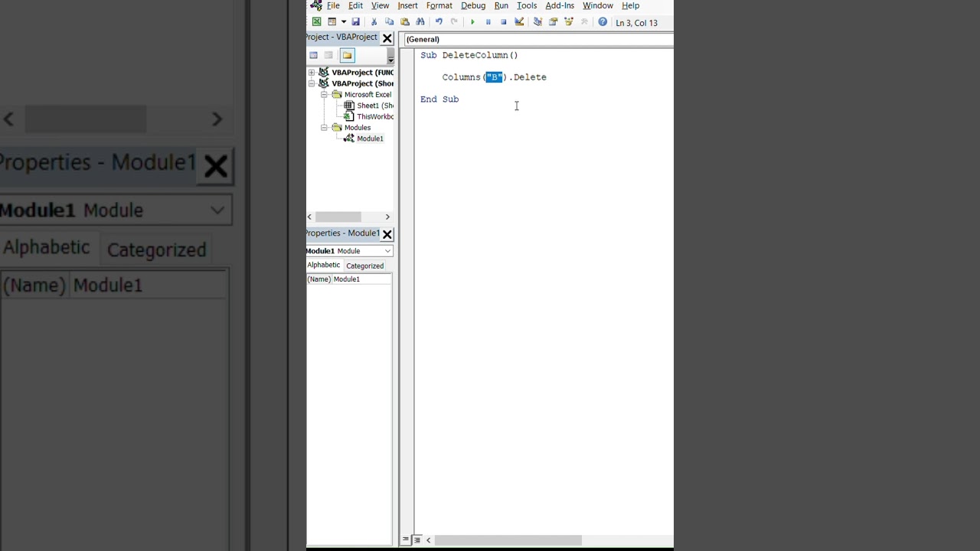Image resolution: width=980 pixels, height=551 pixels.
Task: Toggle Folders icon in the Project panel
Action: coord(347,55)
